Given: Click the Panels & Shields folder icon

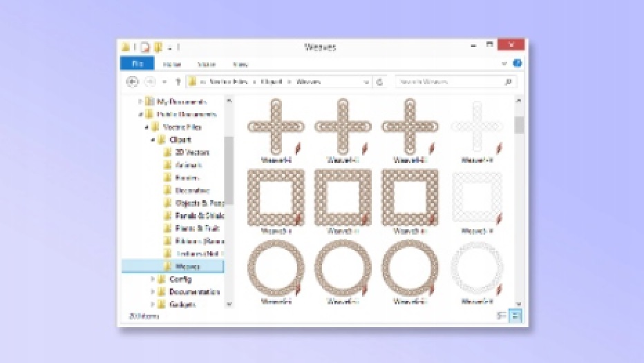Looking at the screenshot, I should (168, 216).
